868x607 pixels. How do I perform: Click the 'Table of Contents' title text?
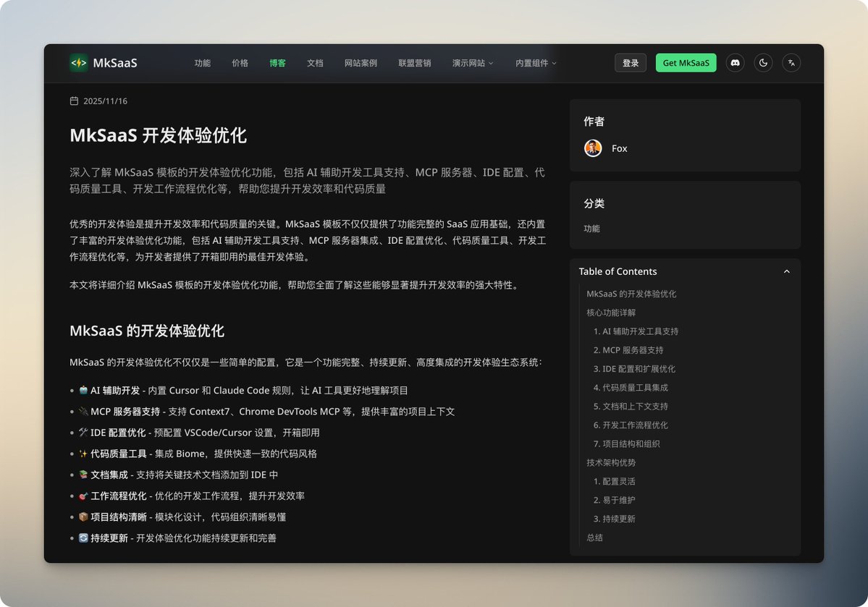point(618,271)
